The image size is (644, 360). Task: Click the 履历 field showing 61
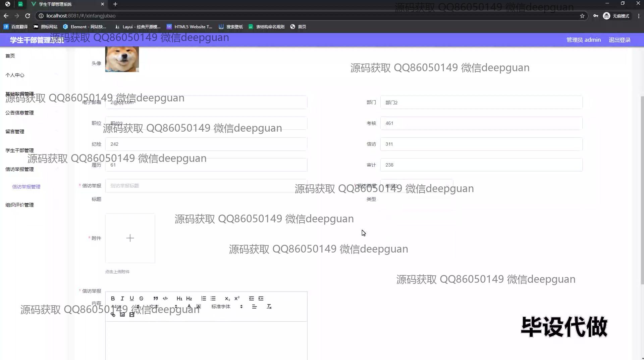point(206,165)
